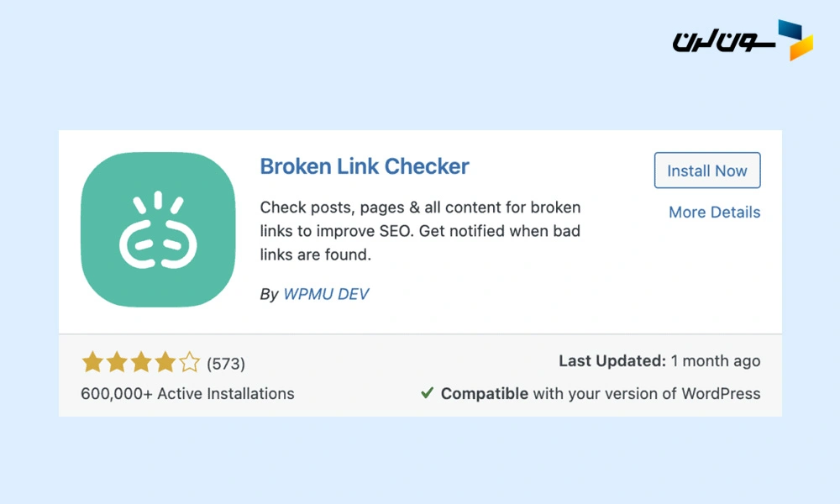Click the 'By' author label
The width and height of the screenshot is (840, 504).
point(269,294)
